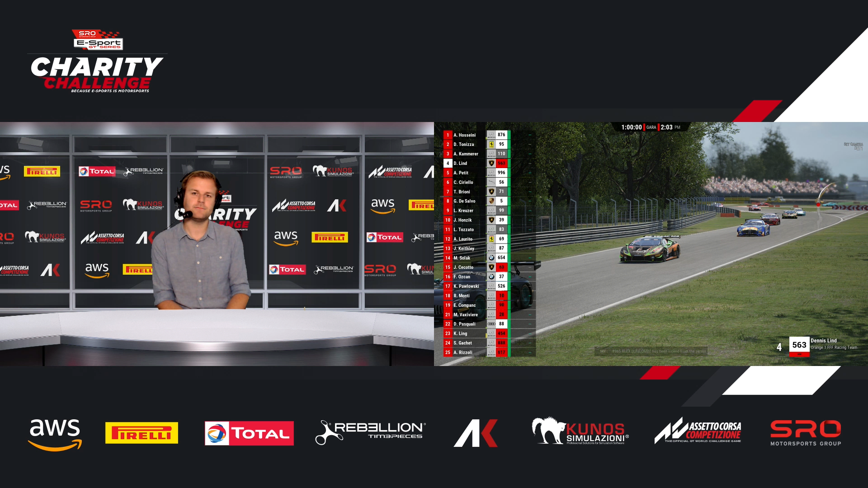
Task: Click car number 563 in Dennis Lind's info card
Action: (799, 345)
